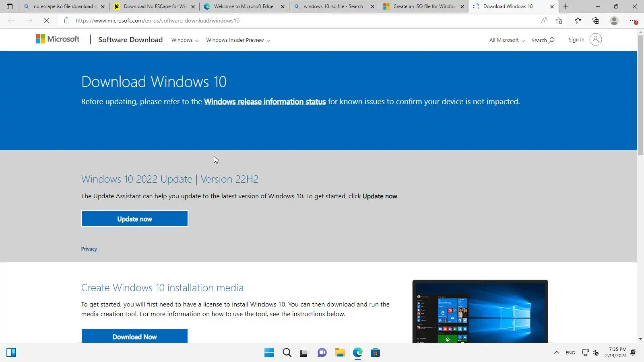Screen dimensions: 644x362
Task: Open the tab actions menu icon
Action: [x=10, y=6]
